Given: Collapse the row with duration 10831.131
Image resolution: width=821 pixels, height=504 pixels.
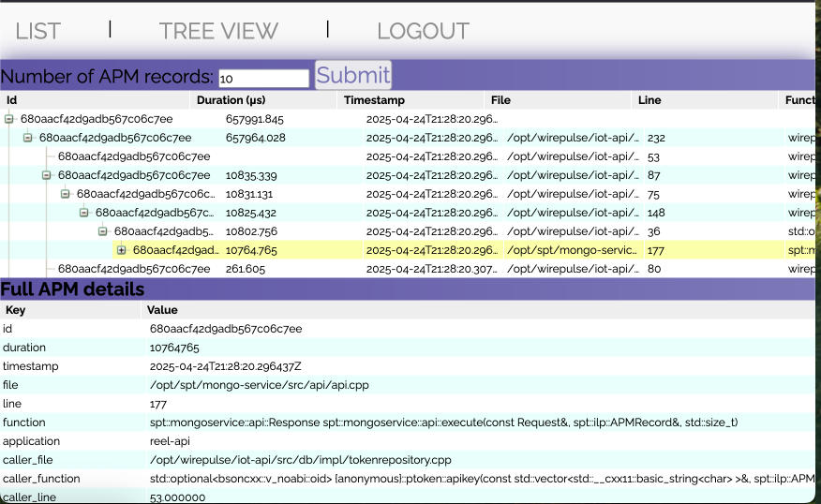Looking at the screenshot, I should (66, 194).
